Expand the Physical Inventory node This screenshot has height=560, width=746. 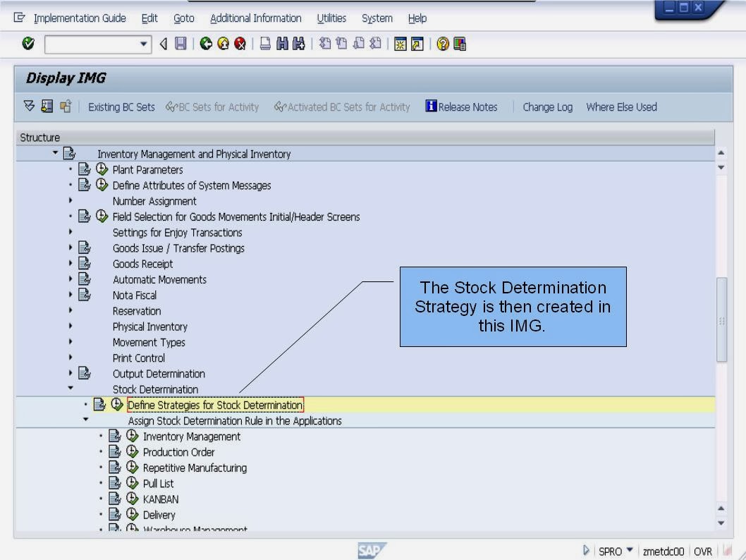pyautogui.click(x=70, y=327)
